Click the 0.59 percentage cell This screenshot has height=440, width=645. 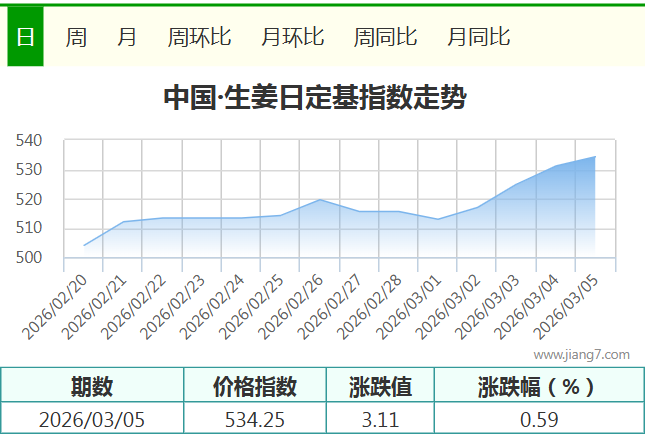(x=538, y=419)
